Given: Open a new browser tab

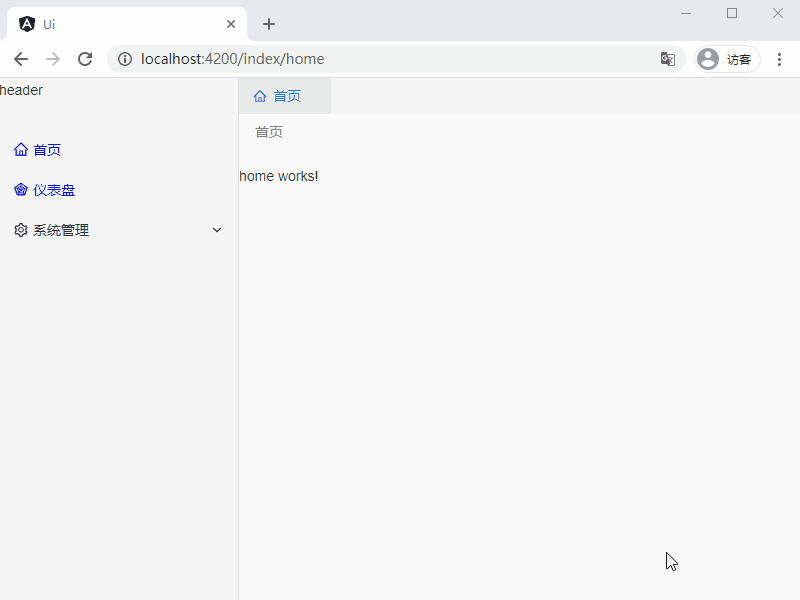Looking at the screenshot, I should coord(268,24).
